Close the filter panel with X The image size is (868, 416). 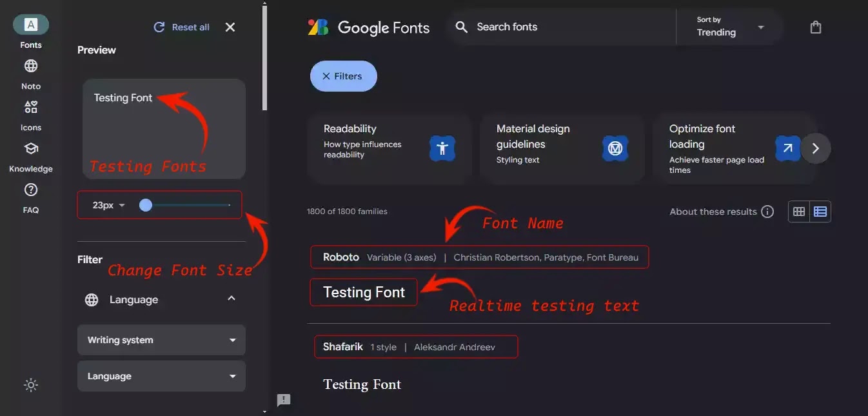coord(230,27)
